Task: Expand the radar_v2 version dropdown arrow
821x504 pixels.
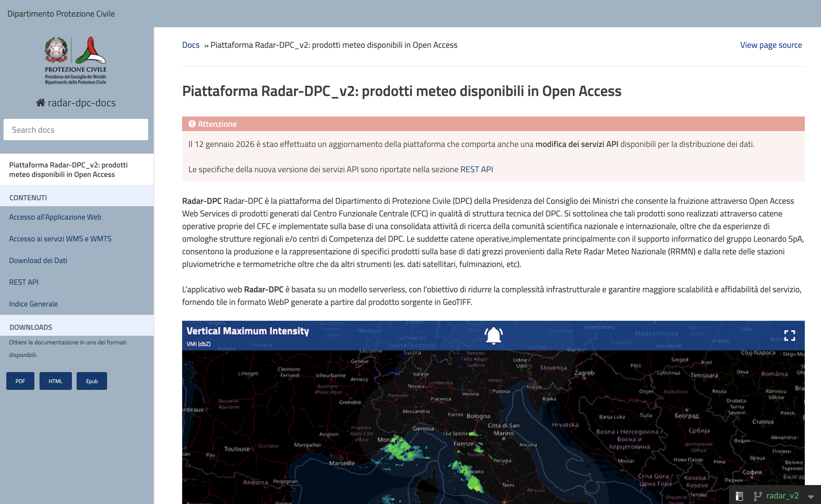Action: pos(811,496)
